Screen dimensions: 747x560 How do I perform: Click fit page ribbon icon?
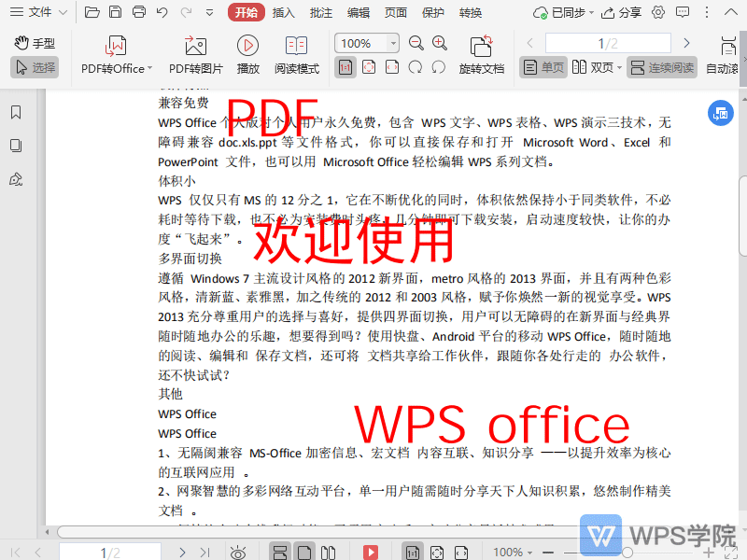369,67
